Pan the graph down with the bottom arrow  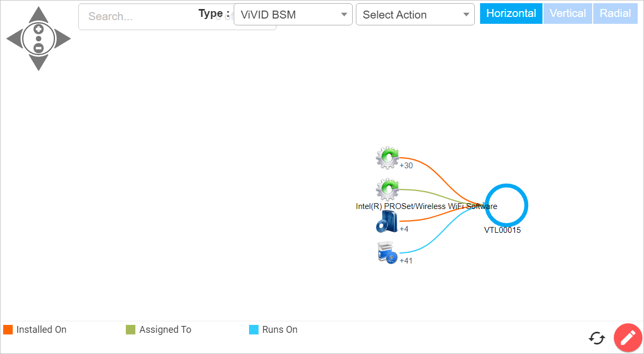[39, 62]
